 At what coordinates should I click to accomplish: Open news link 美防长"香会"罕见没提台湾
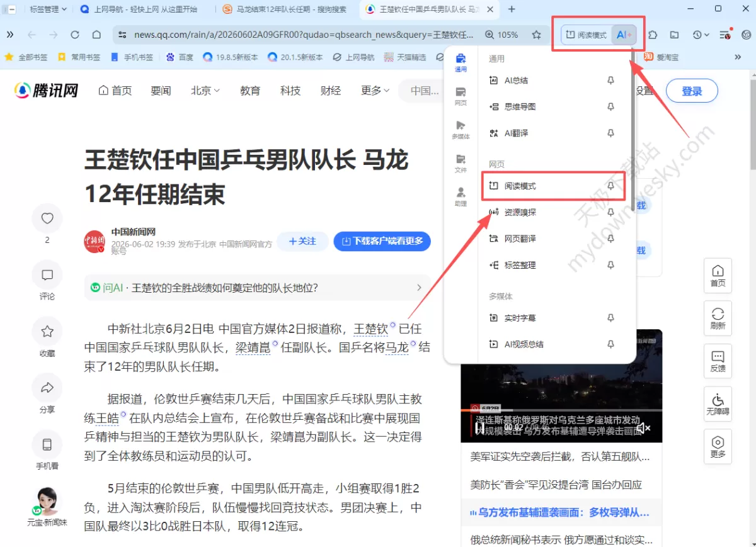pyautogui.click(x=556, y=485)
